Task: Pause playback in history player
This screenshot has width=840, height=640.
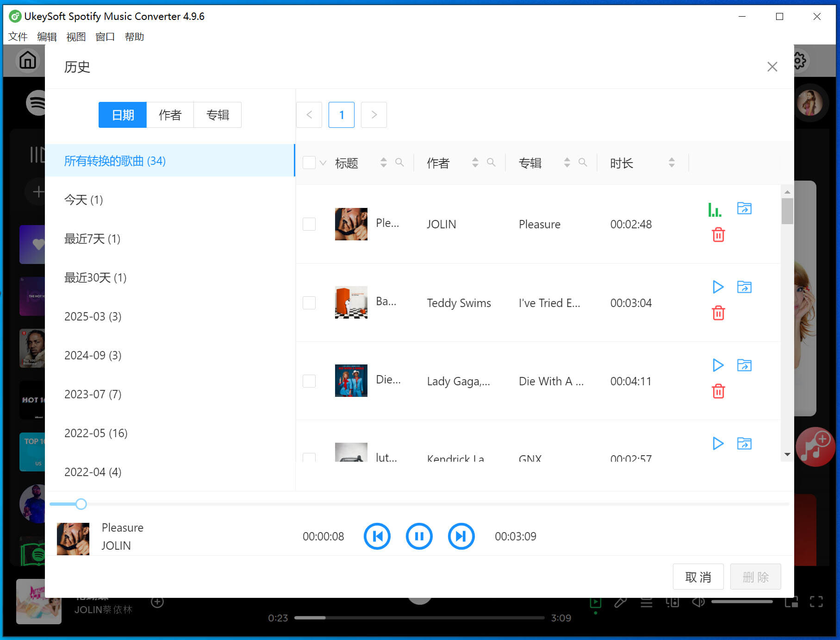Action: click(419, 536)
